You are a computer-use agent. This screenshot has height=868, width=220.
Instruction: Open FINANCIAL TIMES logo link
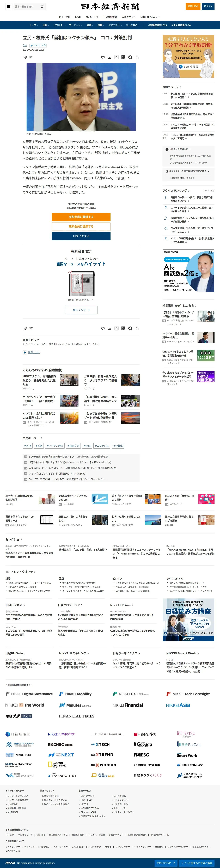click(77, 716)
